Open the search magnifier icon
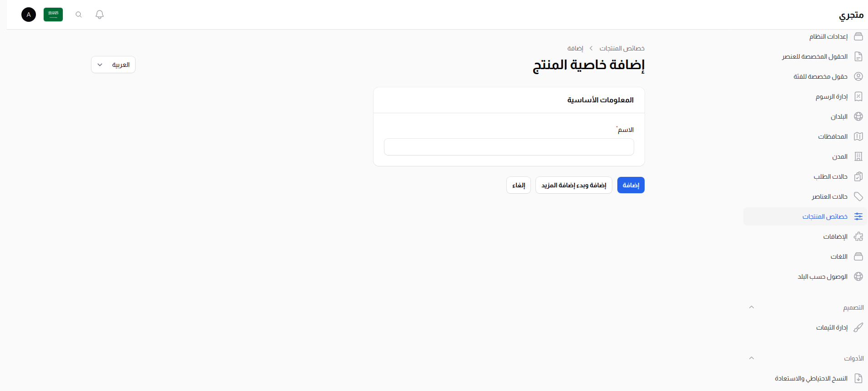This screenshot has height=391, width=868. (x=79, y=15)
